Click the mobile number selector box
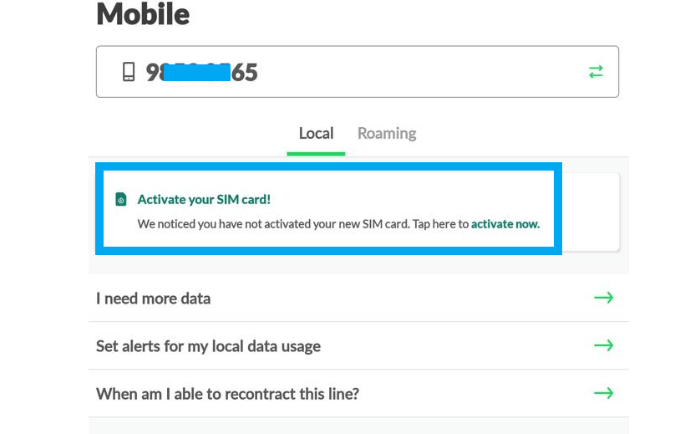Screen dimensions: 680x434 (357, 72)
